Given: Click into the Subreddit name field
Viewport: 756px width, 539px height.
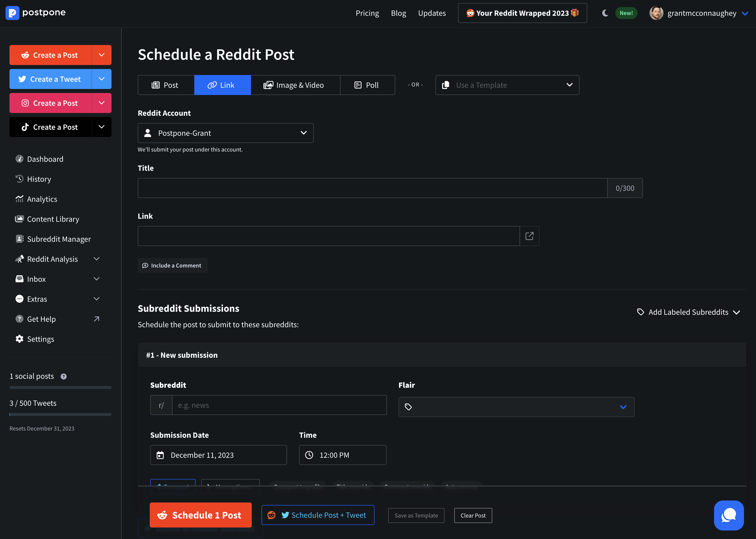Looking at the screenshot, I should click(x=279, y=405).
